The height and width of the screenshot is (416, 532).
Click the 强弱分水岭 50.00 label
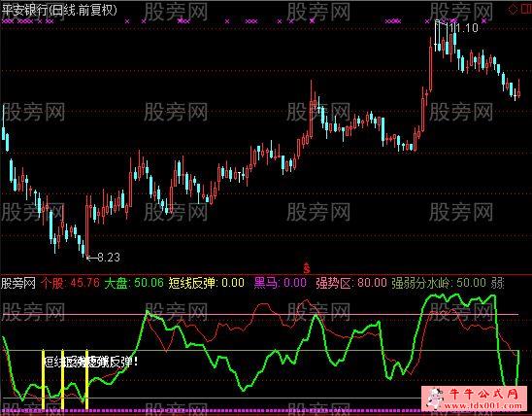(x=439, y=283)
